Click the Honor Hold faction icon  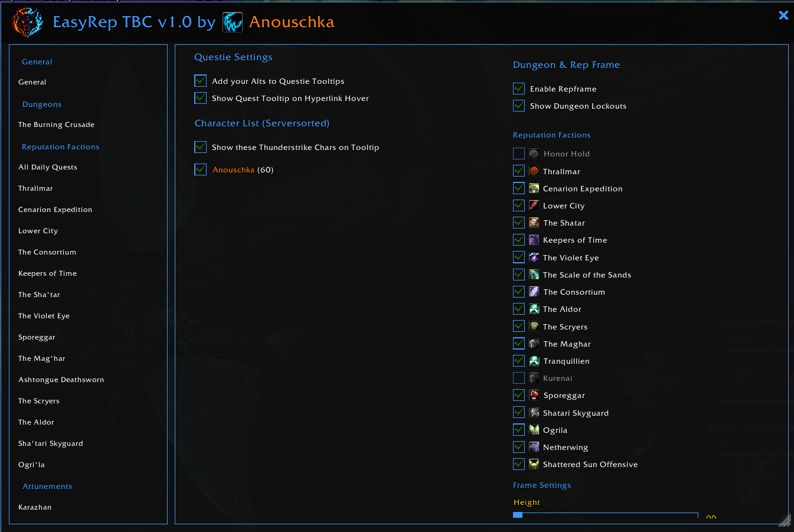pyautogui.click(x=534, y=154)
